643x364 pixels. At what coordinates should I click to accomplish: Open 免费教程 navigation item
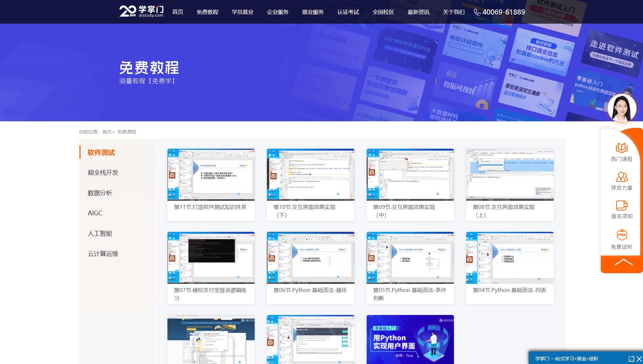(x=207, y=12)
